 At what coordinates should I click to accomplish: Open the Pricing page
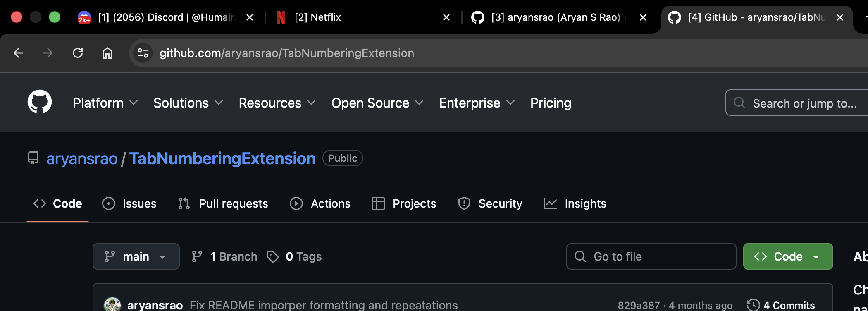551,103
